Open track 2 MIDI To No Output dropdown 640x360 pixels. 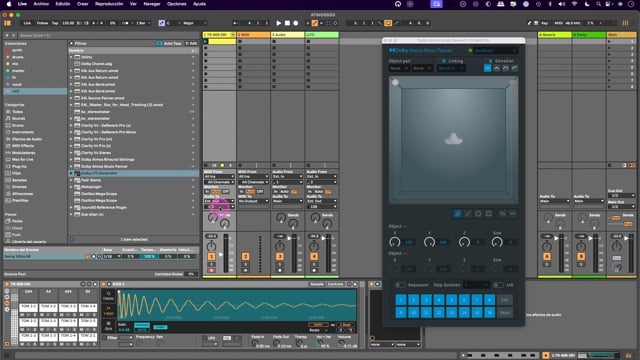[253, 201]
